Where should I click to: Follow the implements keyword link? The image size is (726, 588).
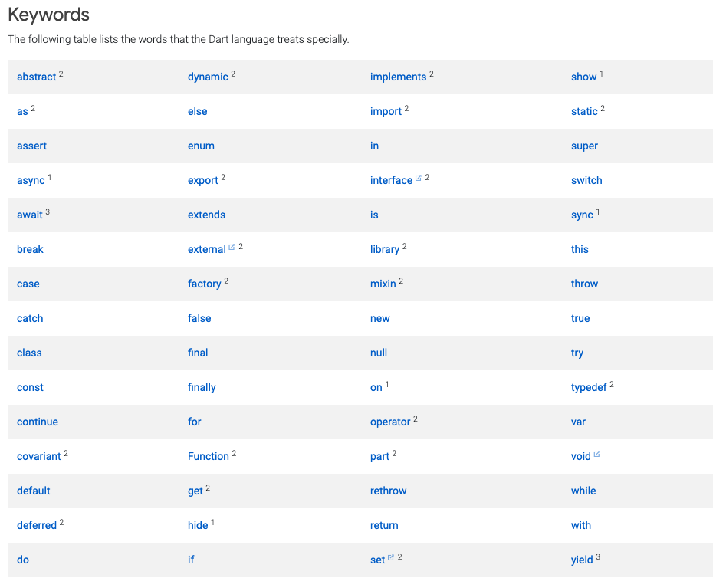[x=398, y=77]
